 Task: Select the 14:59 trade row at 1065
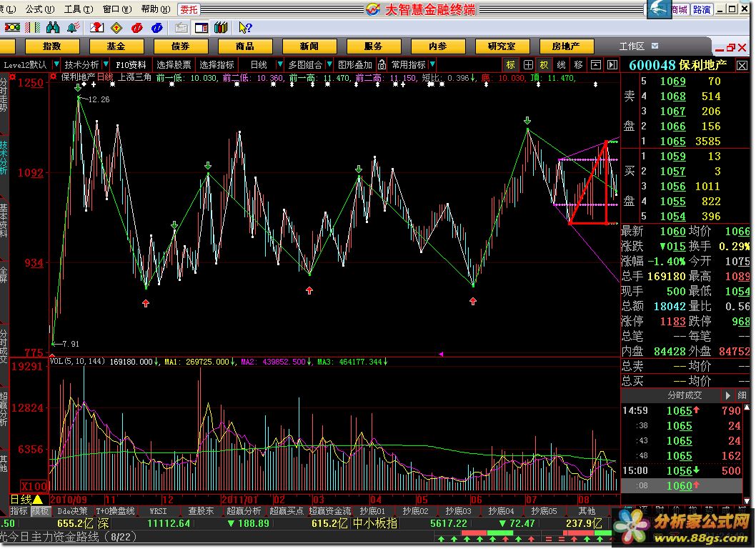(682, 410)
